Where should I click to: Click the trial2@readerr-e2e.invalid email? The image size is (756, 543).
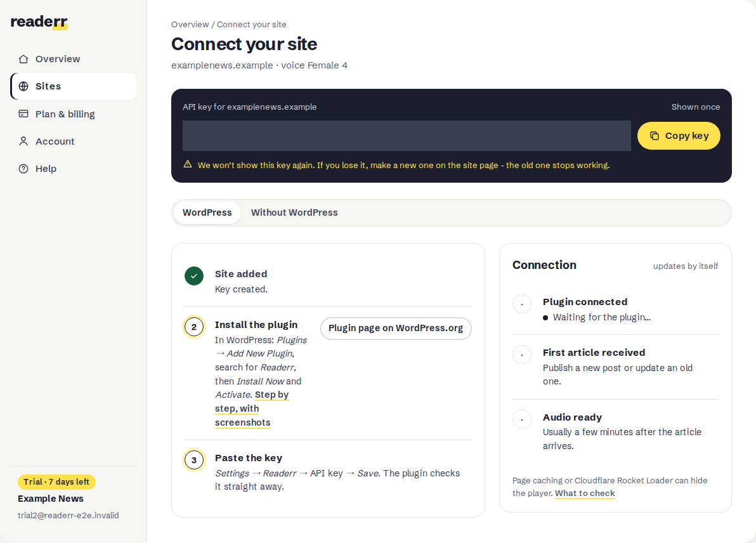68,516
